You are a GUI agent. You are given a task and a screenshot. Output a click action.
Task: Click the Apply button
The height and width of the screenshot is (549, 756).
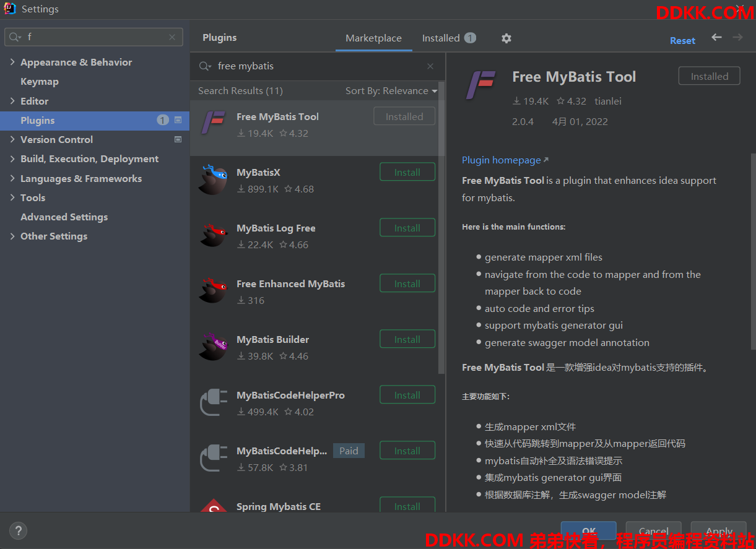click(x=719, y=530)
